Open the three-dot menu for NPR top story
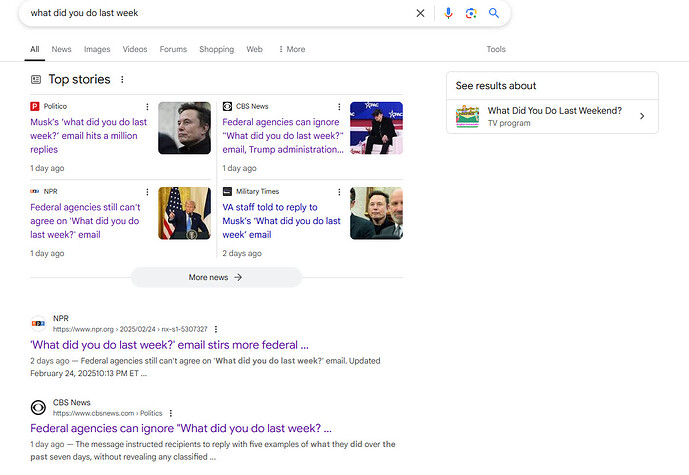 (147, 192)
